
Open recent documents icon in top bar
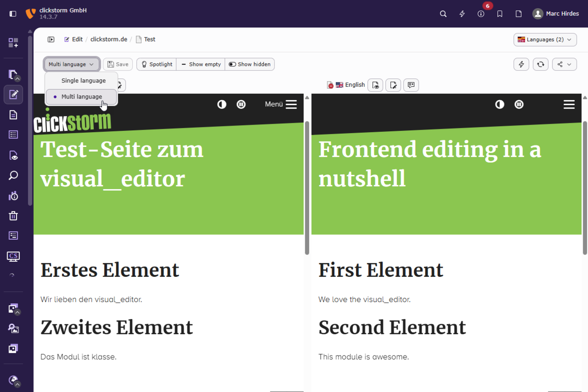[x=519, y=14]
